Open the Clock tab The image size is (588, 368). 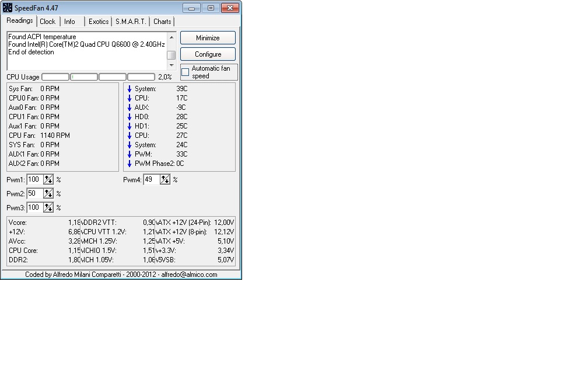48,22
